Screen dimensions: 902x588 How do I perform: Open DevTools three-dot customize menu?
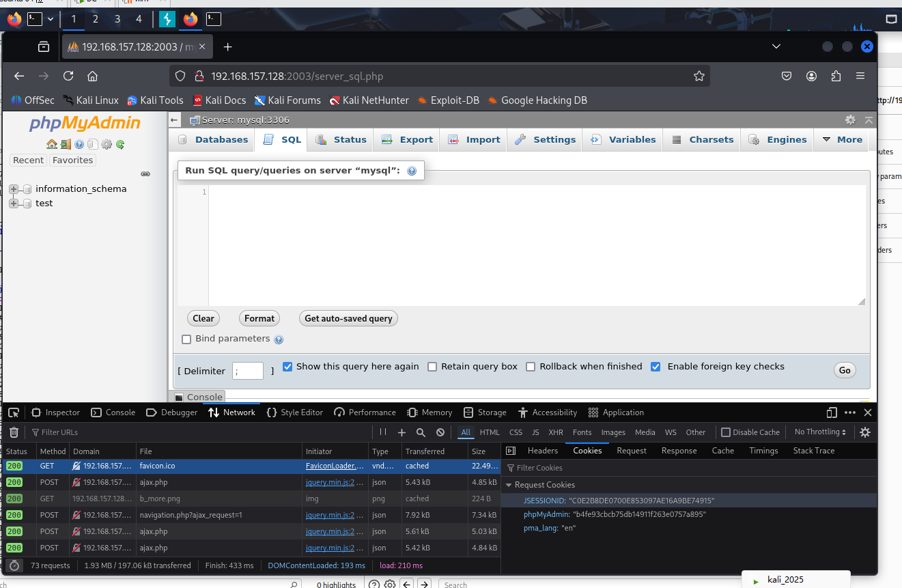click(850, 412)
